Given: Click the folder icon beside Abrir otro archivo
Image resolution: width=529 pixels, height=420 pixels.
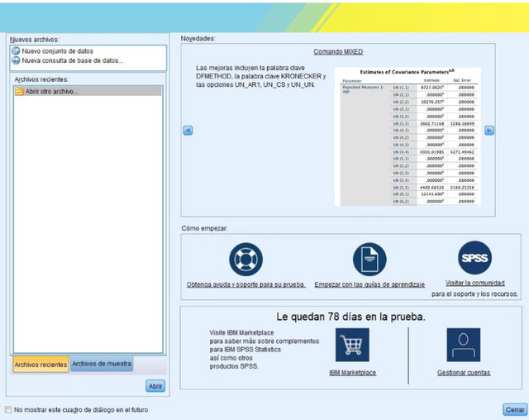Looking at the screenshot, I should click(x=20, y=92).
